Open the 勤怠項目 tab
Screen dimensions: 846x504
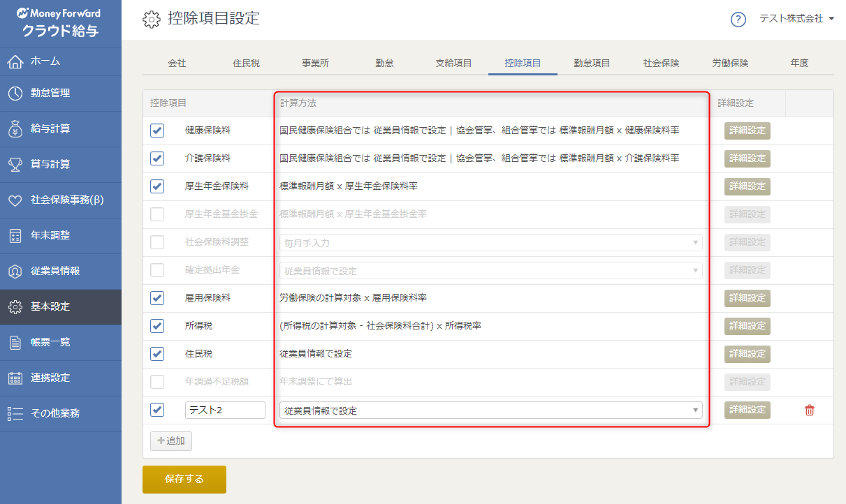point(592,63)
